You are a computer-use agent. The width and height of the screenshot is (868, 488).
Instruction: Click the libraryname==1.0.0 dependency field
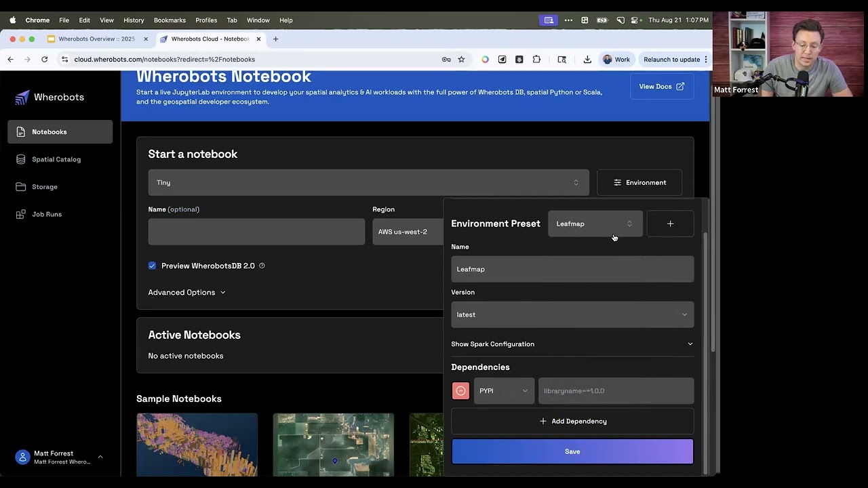[616, 391]
